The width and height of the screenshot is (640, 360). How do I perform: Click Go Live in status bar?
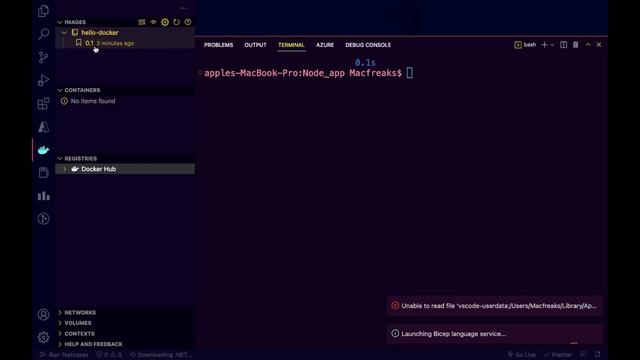pos(521,355)
